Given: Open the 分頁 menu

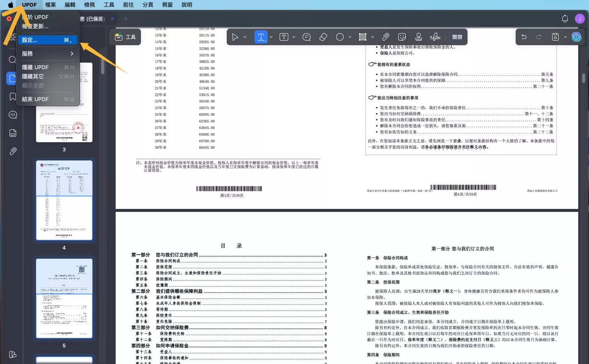Looking at the screenshot, I should (148, 5).
